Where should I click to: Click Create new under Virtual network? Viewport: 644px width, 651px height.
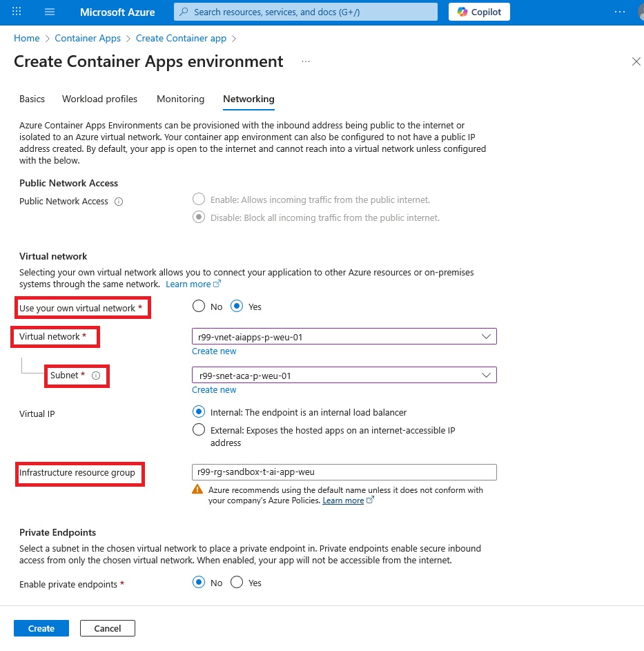point(214,351)
